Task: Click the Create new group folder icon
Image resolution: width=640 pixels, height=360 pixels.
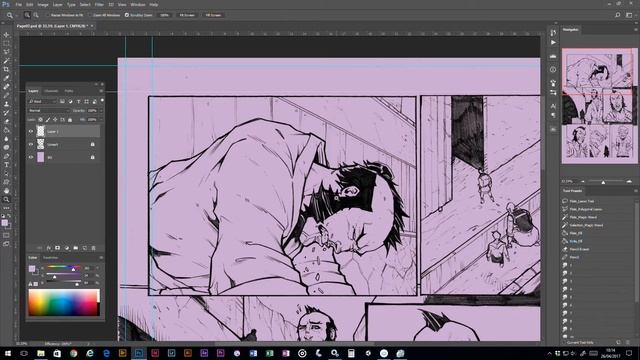Action: (x=76, y=248)
